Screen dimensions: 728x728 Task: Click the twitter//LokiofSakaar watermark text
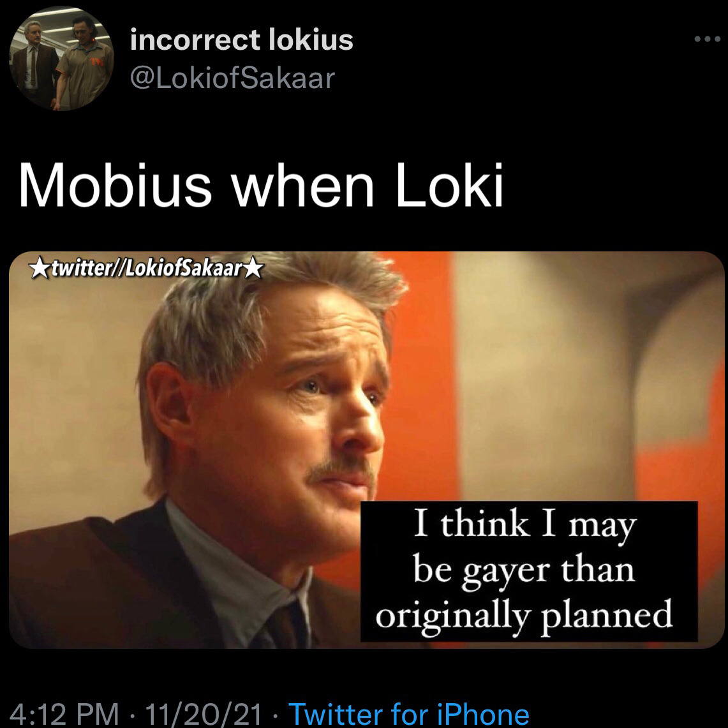click(147, 269)
